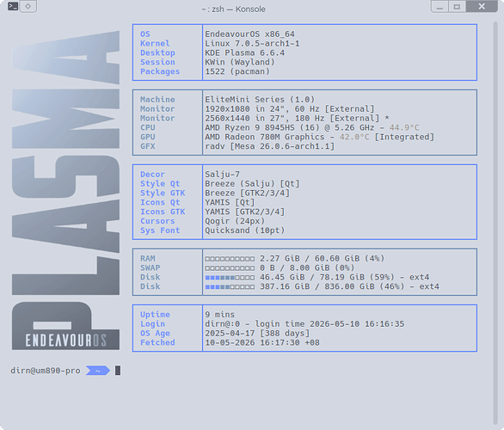Viewport: 504px width, 430px height.
Task: Click the 59% ext4 disk usage bar
Action: pyautogui.click(x=230, y=277)
